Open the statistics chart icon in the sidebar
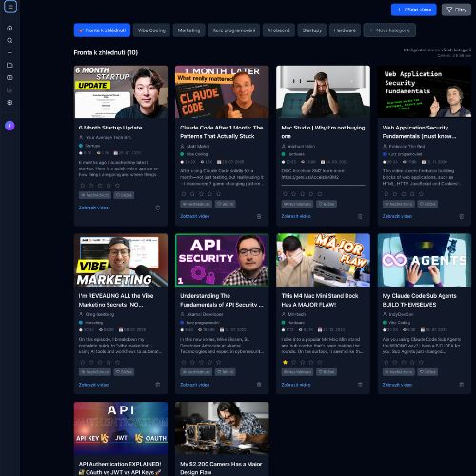The image size is (476, 476). click(x=10, y=89)
